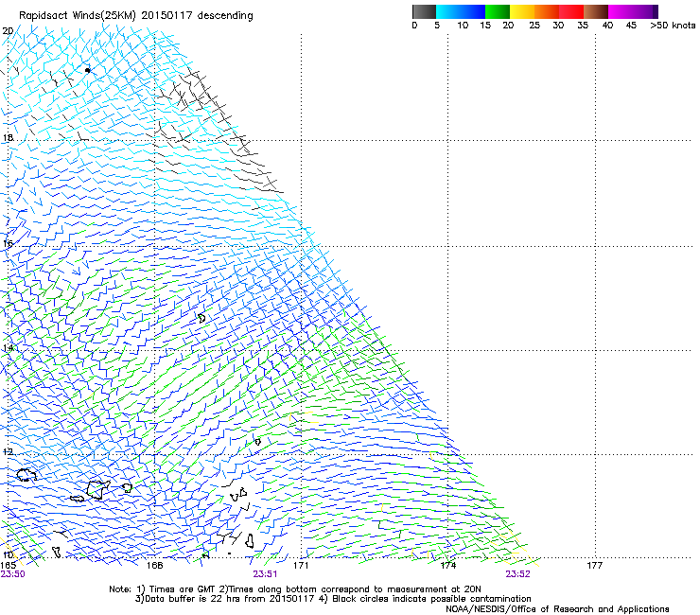Click the legend label '45'
This screenshot has width=700, height=615.
pos(631,26)
